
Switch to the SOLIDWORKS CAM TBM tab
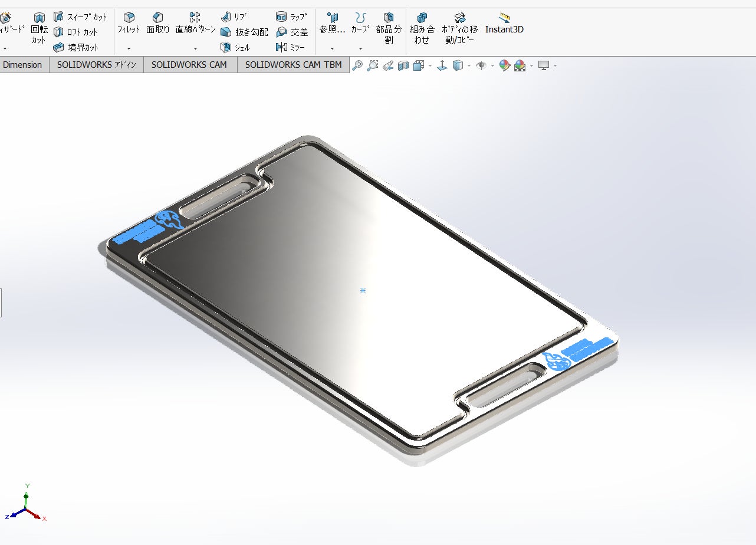[x=293, y=65]
